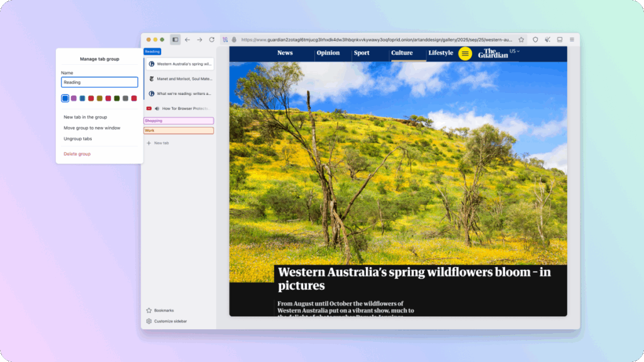The height and width of the screenshot is (362, 644).
Task: Open the application hamburger menu icon
Action: coord(571,39)
